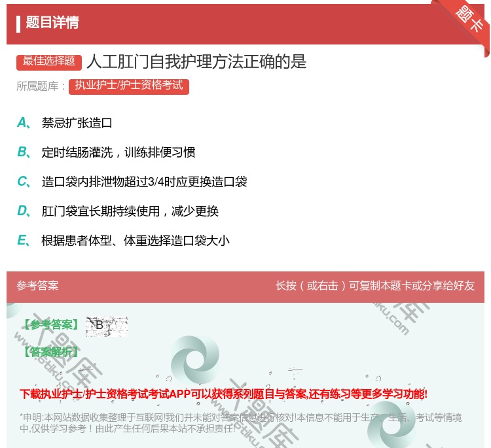
Task: Click the 【参考答案】 green label
Action: click(x=51, y=325)
